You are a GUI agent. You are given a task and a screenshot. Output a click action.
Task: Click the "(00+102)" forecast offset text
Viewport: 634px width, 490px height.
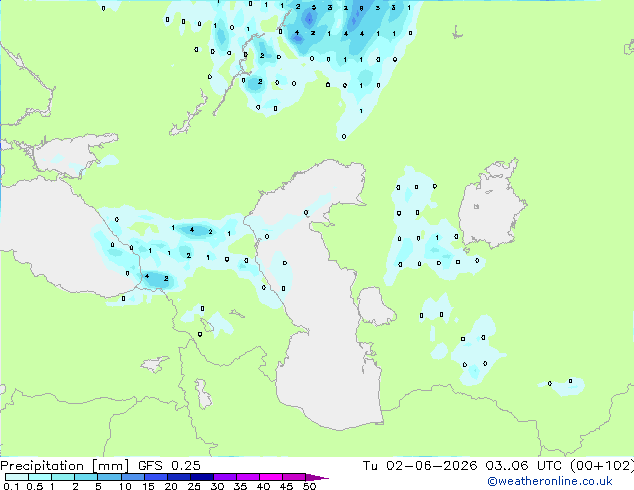(602, 466)
